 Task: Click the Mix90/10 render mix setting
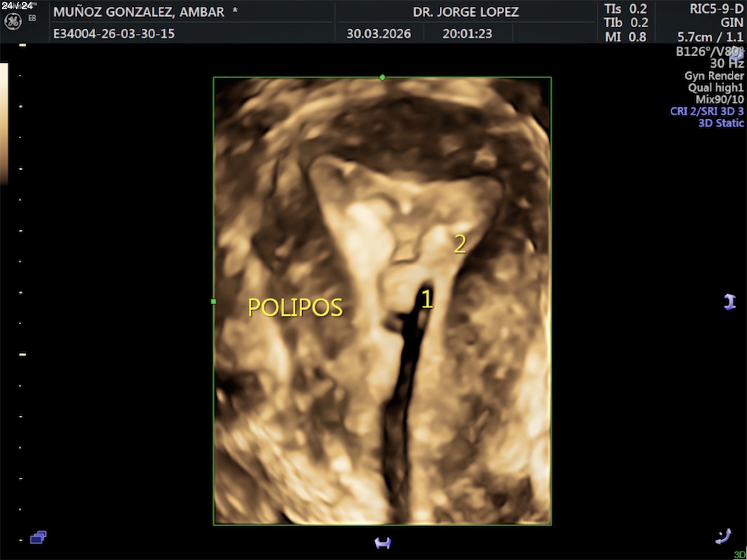tap(719, 100)
